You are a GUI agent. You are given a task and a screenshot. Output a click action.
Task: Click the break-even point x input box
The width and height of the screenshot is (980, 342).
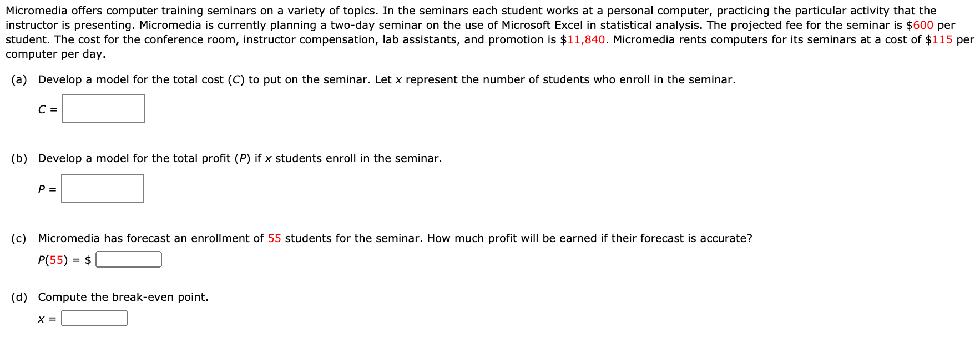[94, 318]
